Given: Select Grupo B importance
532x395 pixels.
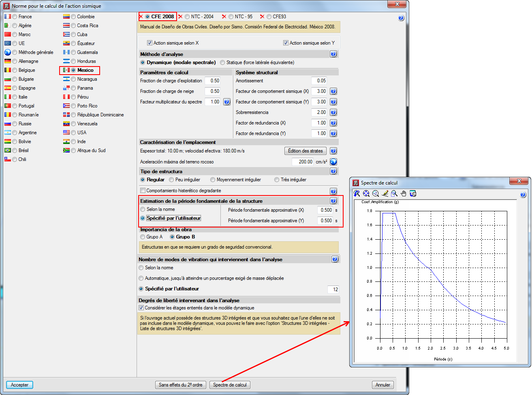Looking at the screenshot, I should coord(172,237).
